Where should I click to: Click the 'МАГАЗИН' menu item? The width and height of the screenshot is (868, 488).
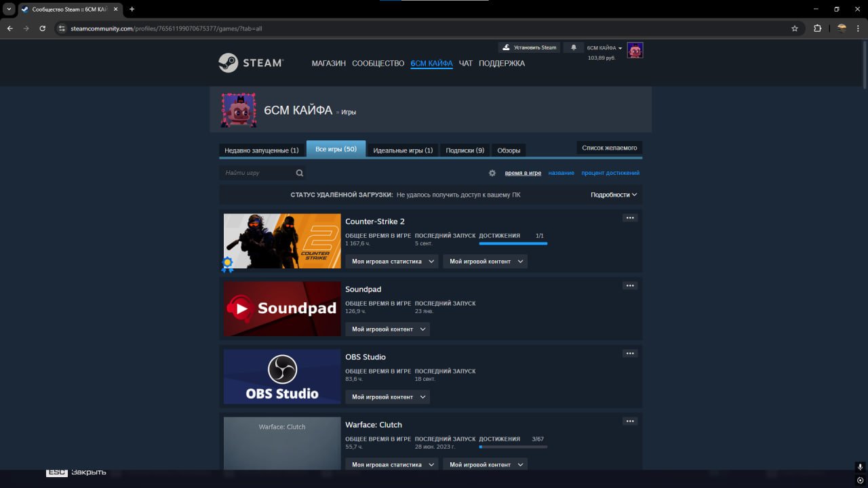click(328, 64)
